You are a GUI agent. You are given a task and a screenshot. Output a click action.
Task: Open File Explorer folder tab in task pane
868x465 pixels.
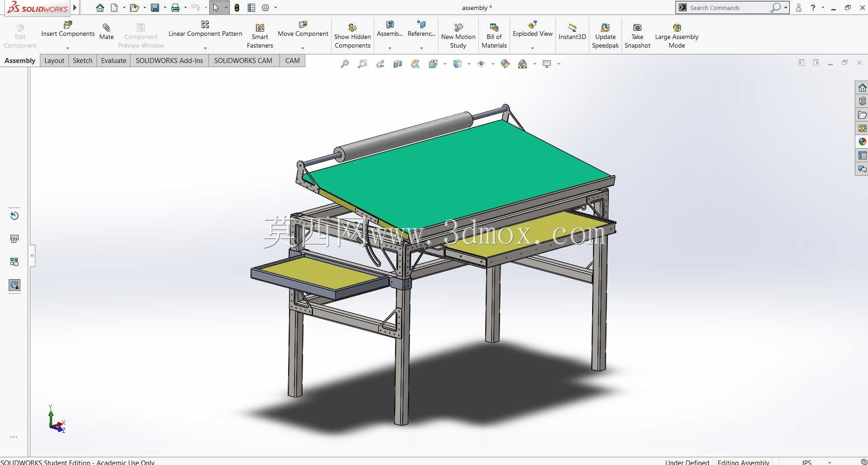[x=862, y=115]
